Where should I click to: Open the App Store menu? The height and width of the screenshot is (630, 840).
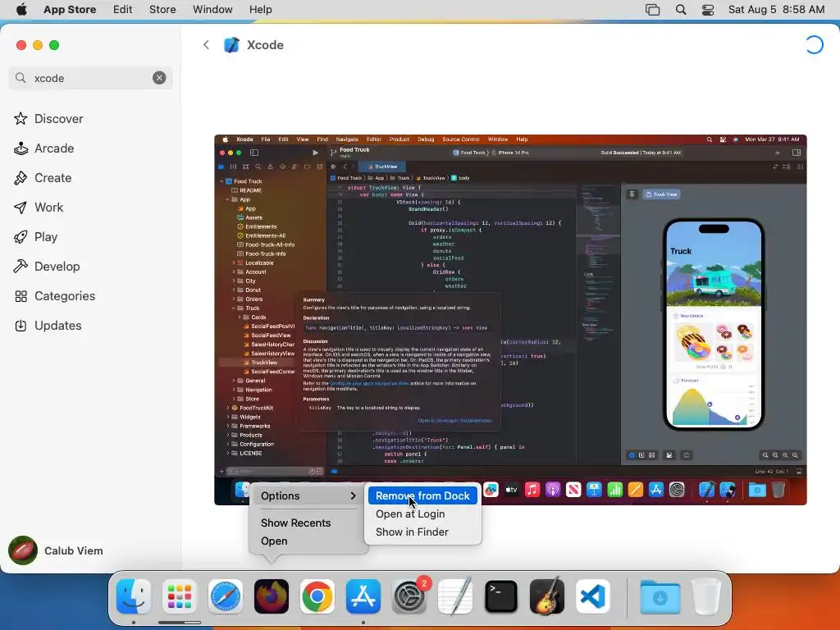70,10
